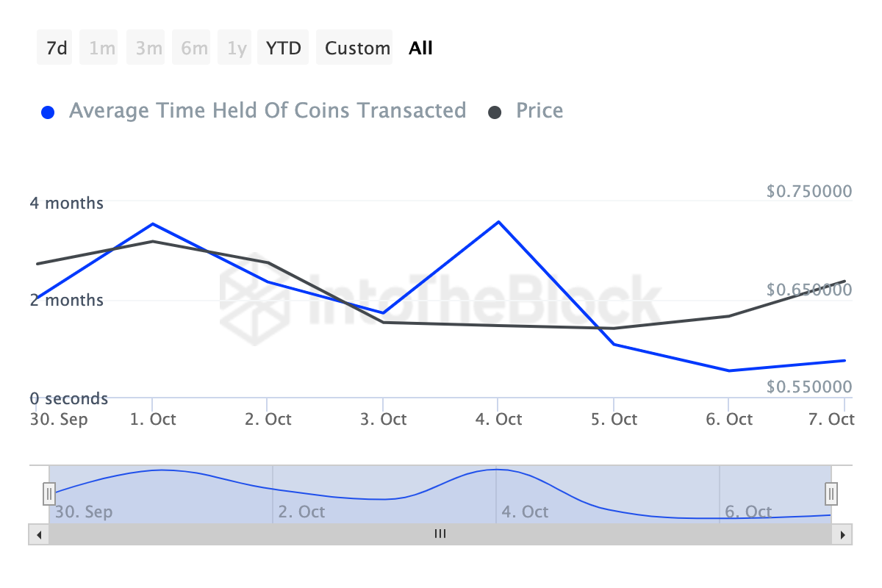882x588 pixels.
Task: Choose the 3m range option
Action: [148, 49]
